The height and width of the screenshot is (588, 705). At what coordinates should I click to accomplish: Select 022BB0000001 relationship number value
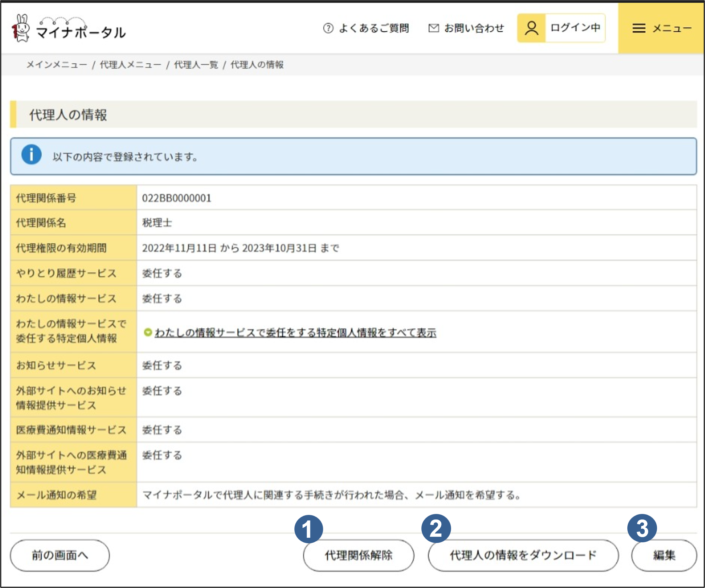coord(177,198)
